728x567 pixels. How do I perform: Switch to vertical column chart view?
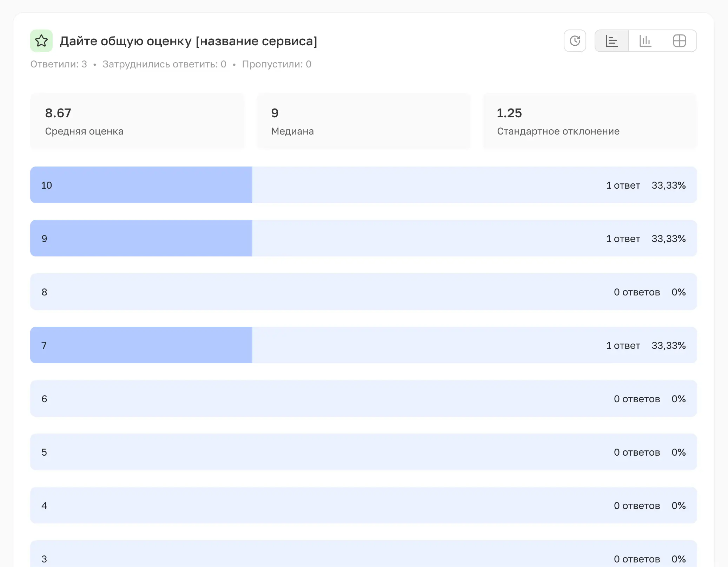tap(645, 41)
